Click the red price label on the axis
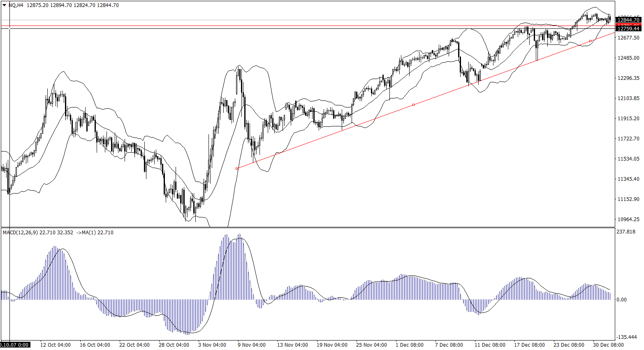Image resolution: width=644 pixels, height=350 pixels. tap(628, 25)
